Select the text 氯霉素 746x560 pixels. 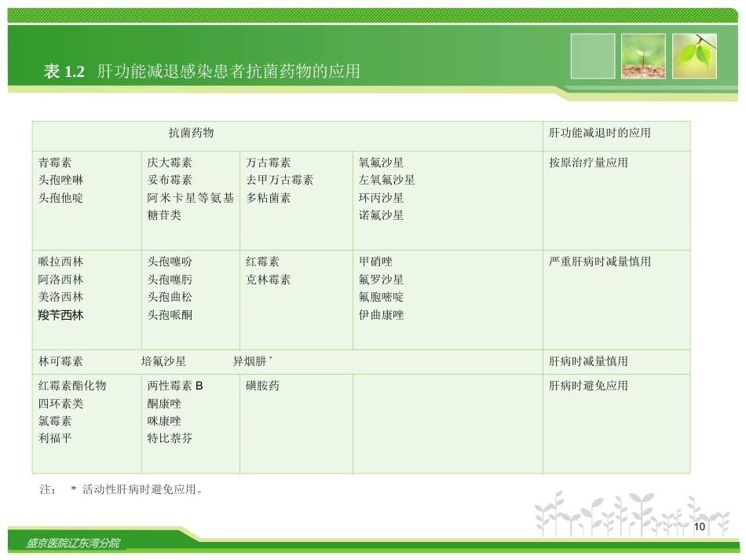point(55,421)
